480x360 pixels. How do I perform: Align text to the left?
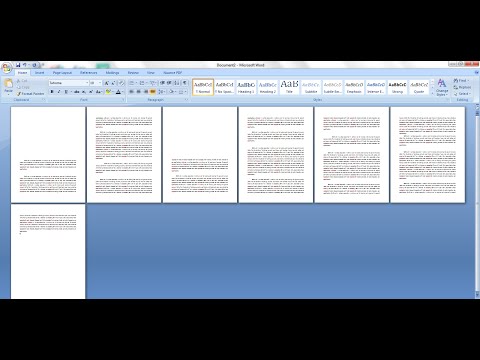point(131,92)
